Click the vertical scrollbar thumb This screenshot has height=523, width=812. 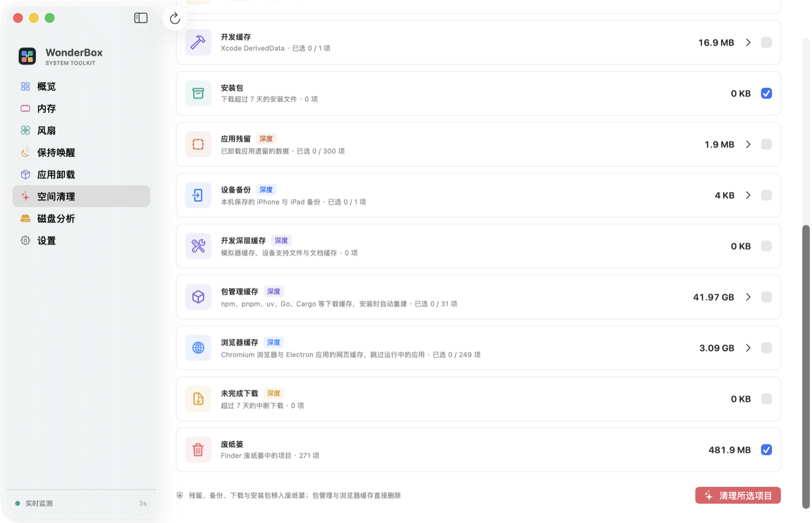tap(806, 367)
